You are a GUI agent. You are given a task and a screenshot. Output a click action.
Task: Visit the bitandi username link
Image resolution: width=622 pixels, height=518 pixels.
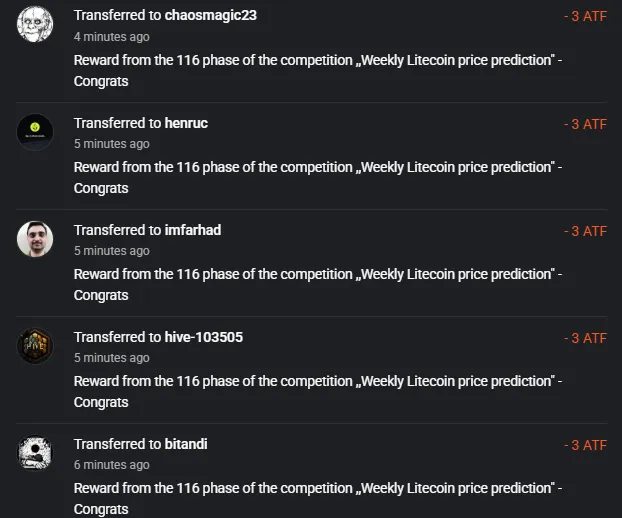tap(186, 444)
